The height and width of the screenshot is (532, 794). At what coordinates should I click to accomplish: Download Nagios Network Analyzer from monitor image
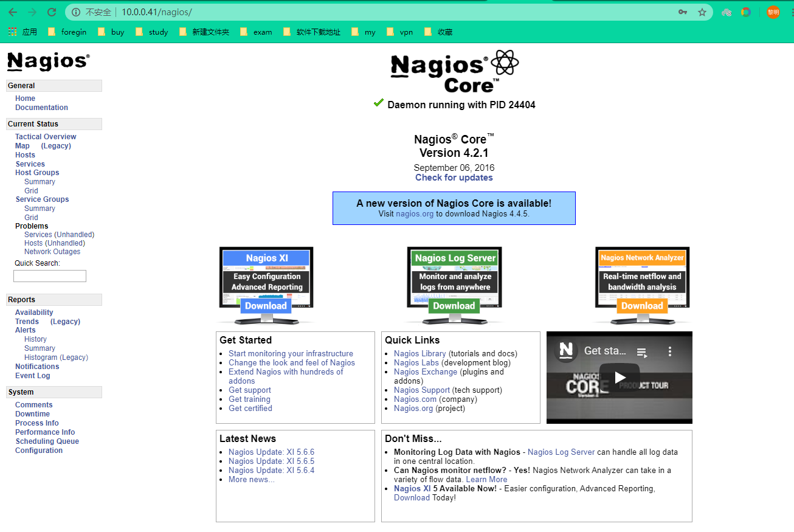pyautogui.click(x=642, y=306)
